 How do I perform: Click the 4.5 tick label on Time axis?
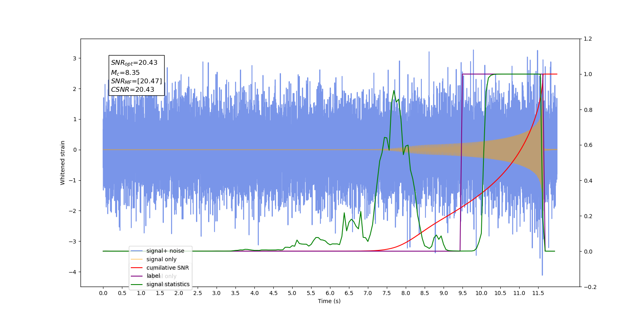pyautogui.click(x=273, y=293)
